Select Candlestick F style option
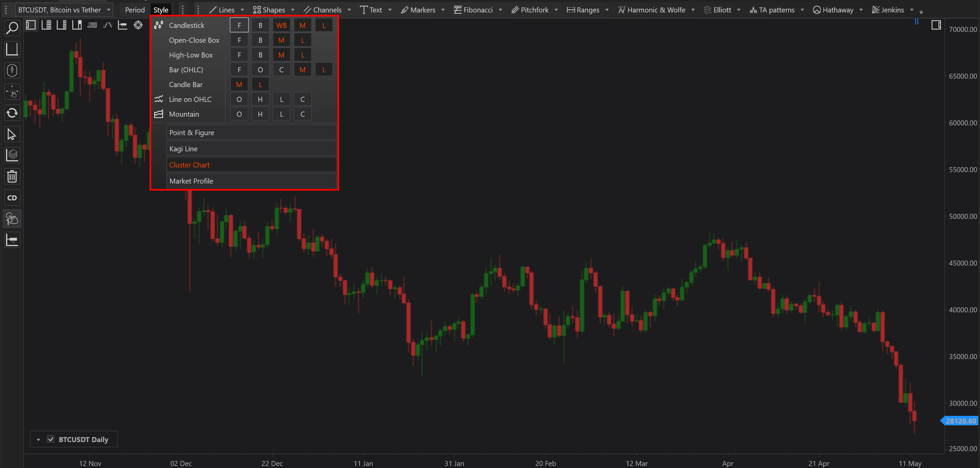The image size is (980, 468). pos(239,25)
